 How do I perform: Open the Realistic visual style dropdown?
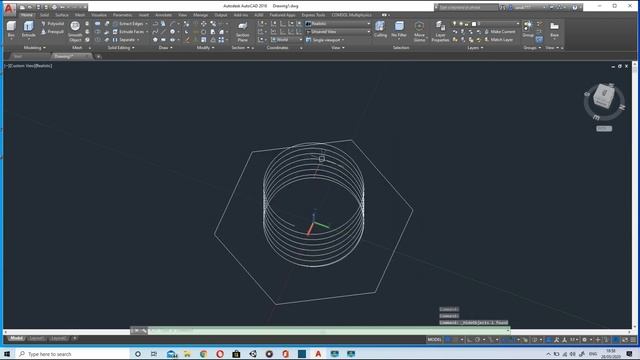338,24
